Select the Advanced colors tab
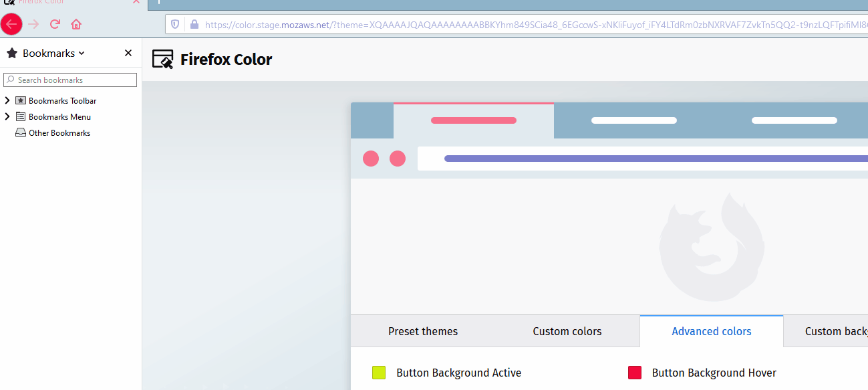 tap(712, 331)
